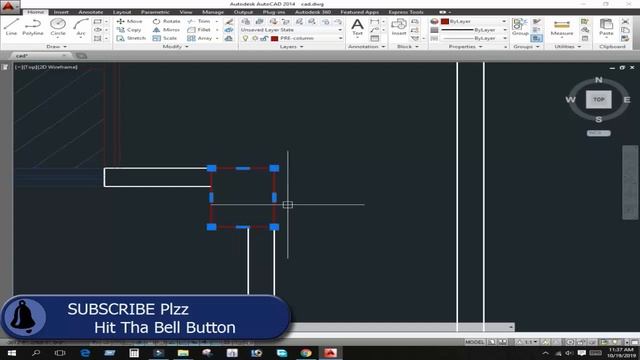Screen dimensions: 640x360
Task: Click the Erase icon in Modify panel
Action: tap(229, 21)
